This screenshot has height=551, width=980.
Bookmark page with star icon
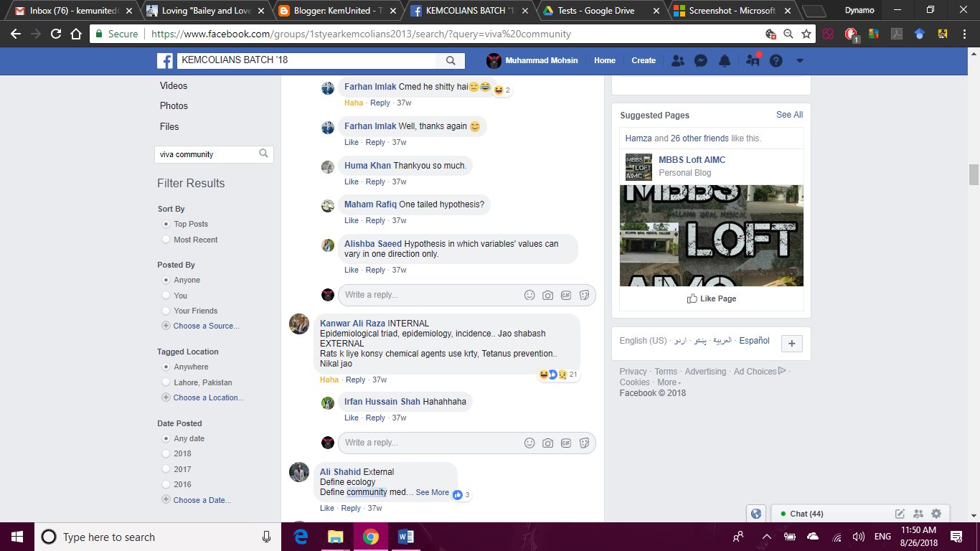pyautogui.click(x=806, y=34)
